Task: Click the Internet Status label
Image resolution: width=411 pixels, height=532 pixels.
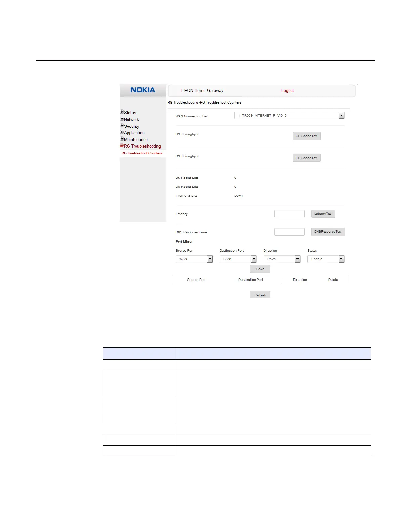Action: coord(186,196)
